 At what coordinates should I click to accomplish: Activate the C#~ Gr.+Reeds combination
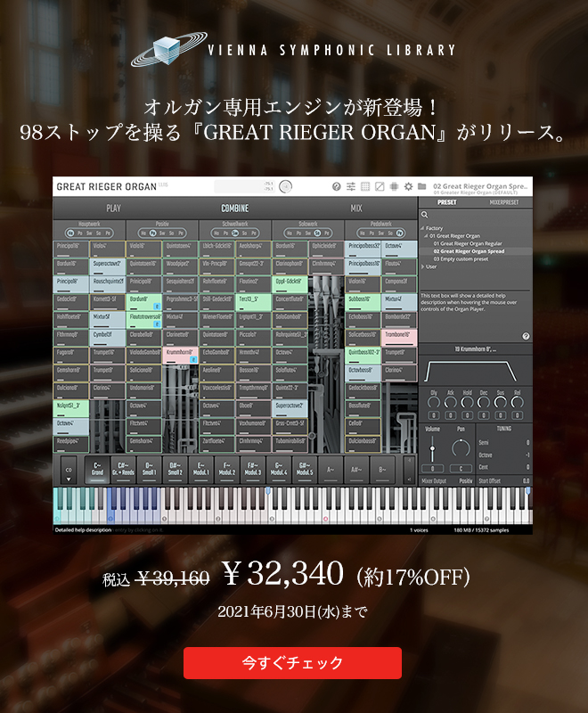tap(123, 469)
